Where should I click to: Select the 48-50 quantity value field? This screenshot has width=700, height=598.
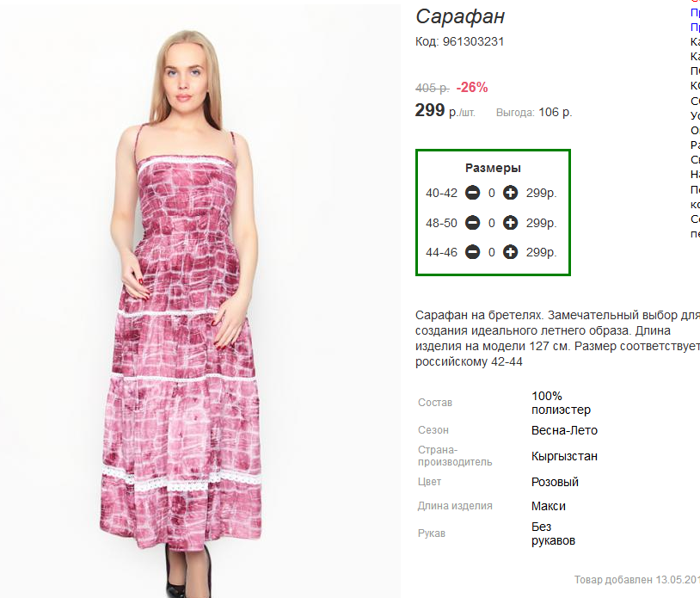pos(492,223)
